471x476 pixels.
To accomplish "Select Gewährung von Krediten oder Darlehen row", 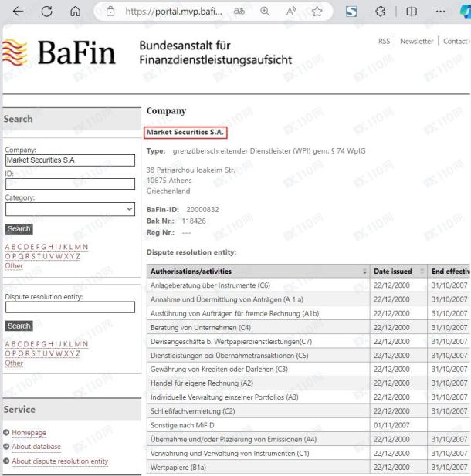I will pos(308,369).
